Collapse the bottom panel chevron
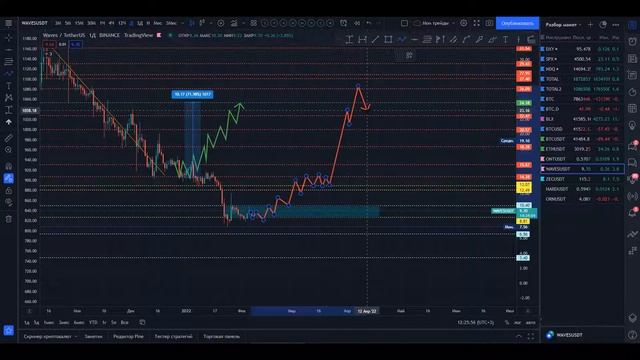 pyautogui.click(x=519, y=337)
